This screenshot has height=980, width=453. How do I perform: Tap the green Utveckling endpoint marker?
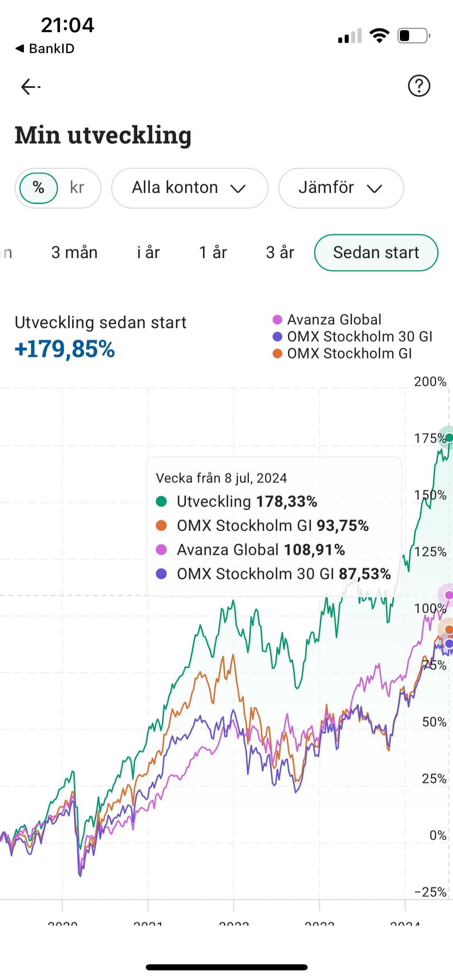[449, 438]
